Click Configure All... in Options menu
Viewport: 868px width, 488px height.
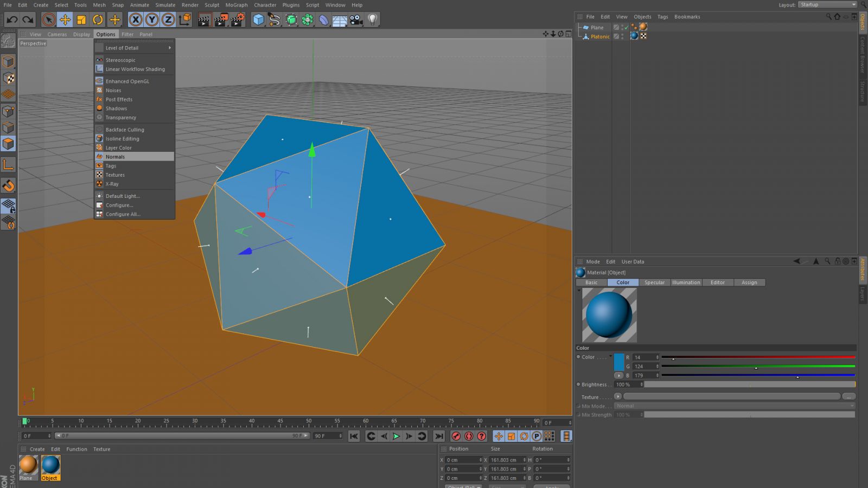pos(123,214)
